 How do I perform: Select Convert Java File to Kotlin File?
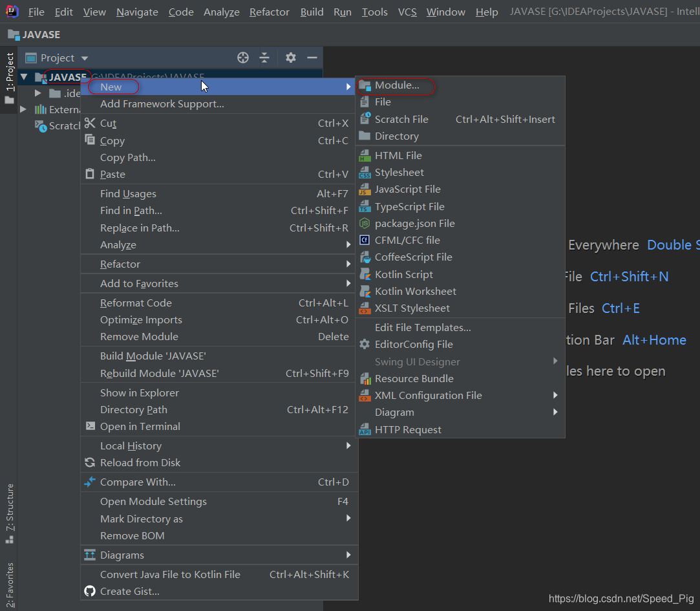click(x=219, y=574)
